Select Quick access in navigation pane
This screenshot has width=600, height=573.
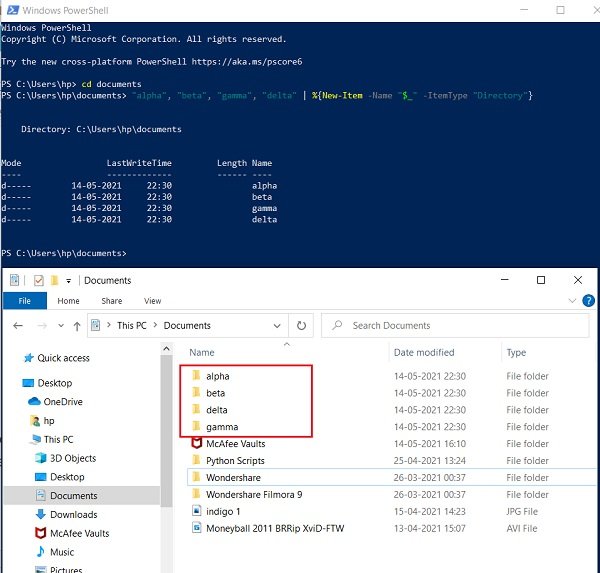(x=63, y=358)
